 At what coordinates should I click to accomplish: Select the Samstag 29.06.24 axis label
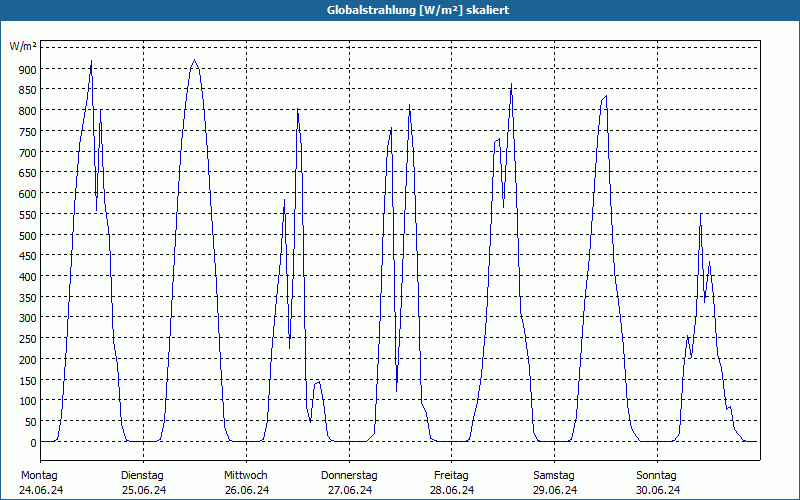pyautogui.click(x=554, y=483)
